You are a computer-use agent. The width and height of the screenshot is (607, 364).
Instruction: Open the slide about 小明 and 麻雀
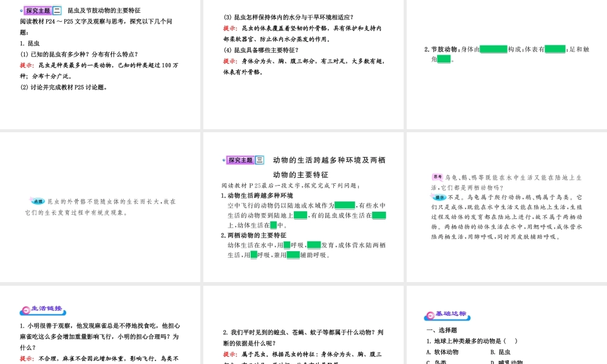pyautogui.click(x=100, y=325)
